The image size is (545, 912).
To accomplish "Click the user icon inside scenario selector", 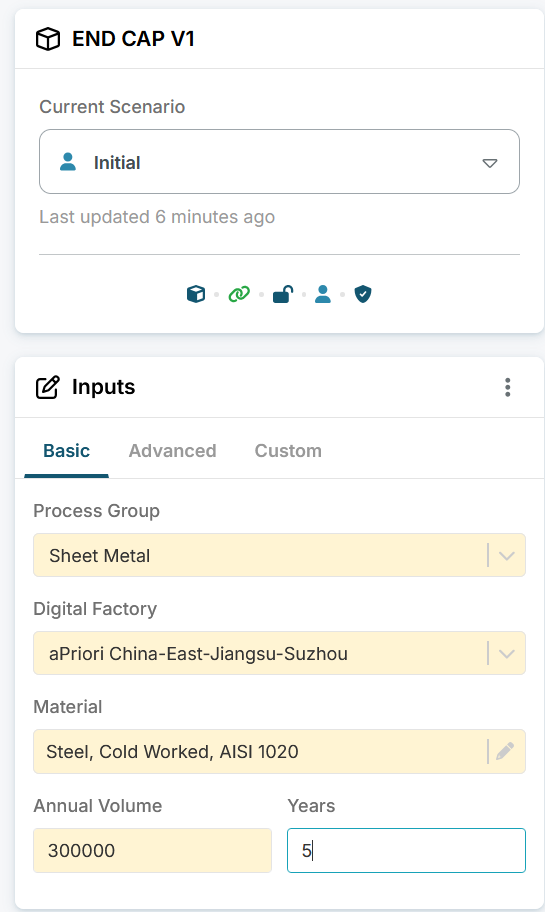I will tap(68, 162).
